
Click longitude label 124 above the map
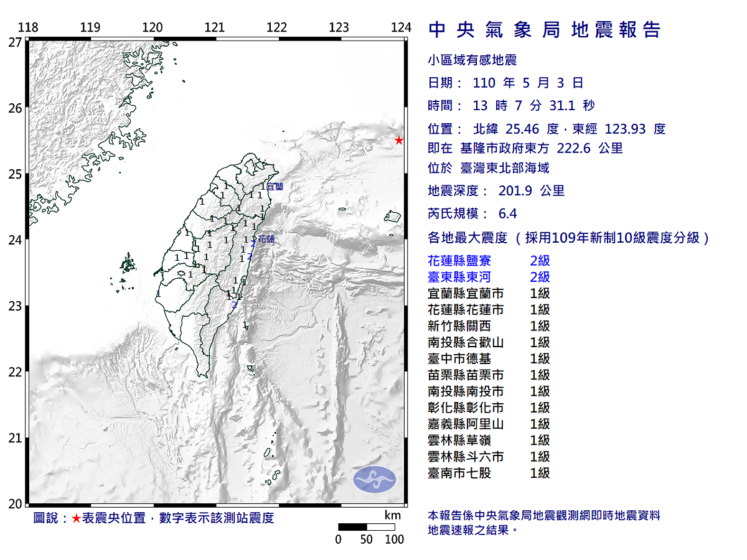click(x=402, y=27)
